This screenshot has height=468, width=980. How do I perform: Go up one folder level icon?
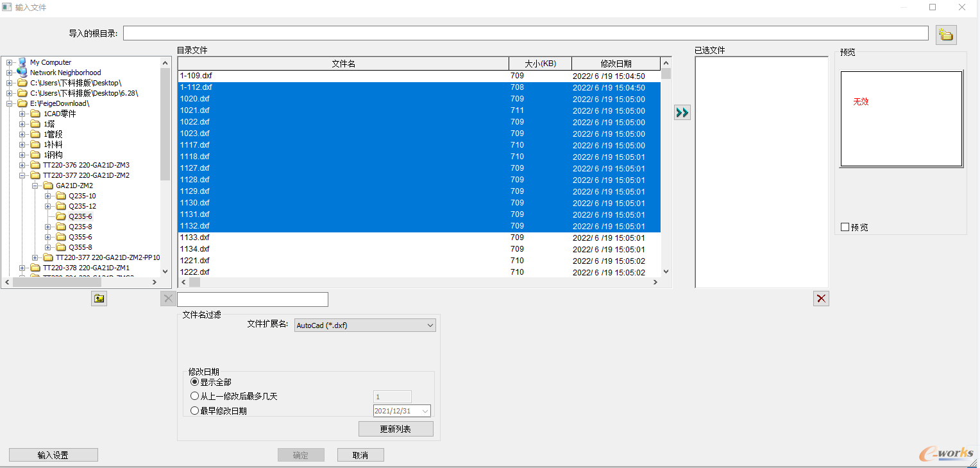(x=99, y=299)
